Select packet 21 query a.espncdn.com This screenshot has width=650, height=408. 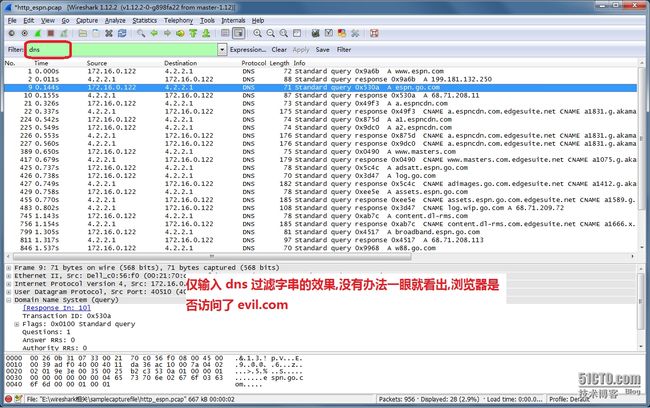coord(320,104)
